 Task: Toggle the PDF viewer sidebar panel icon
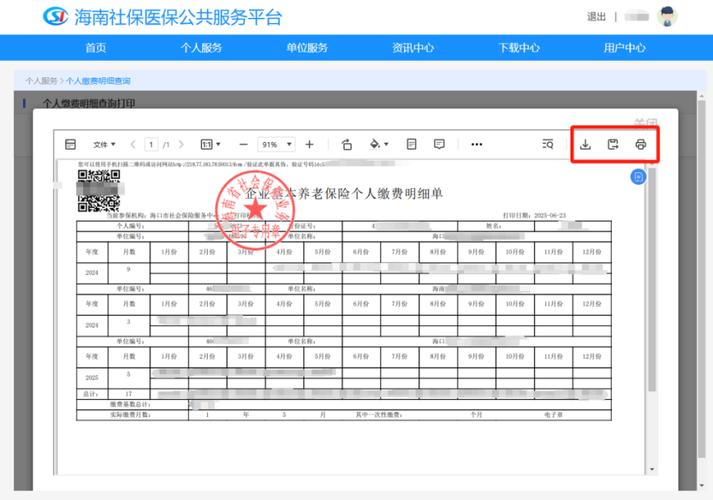(x=70, y=145)
